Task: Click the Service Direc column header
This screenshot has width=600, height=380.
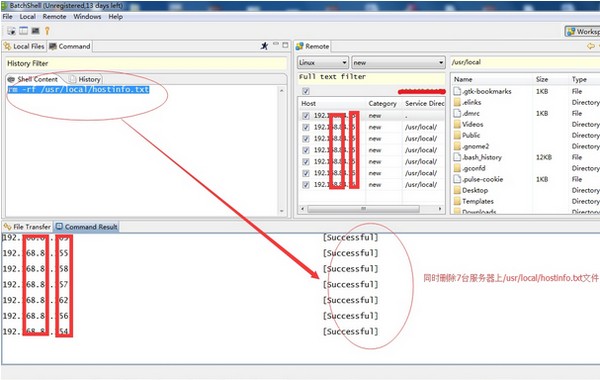Action: 424,103
